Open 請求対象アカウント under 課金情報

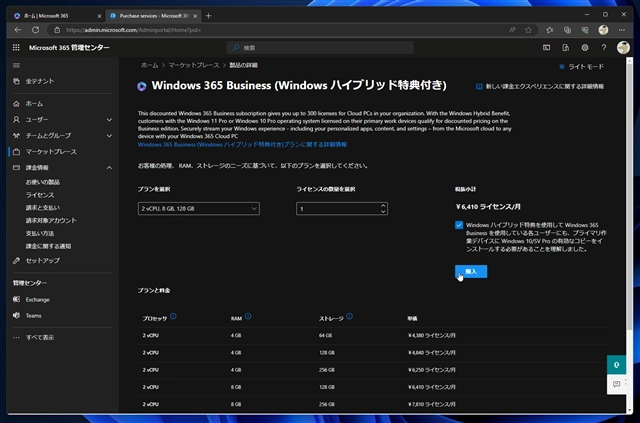coord(51,220)
